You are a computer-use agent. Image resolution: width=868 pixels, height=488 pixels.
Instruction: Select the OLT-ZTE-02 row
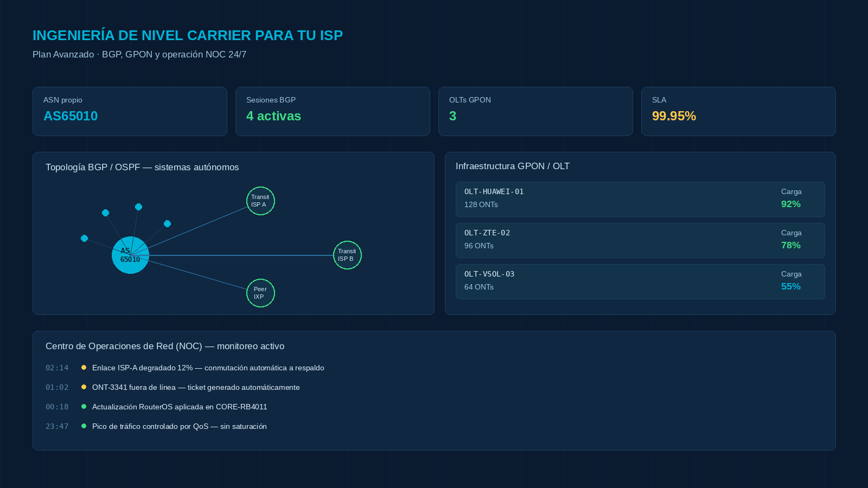pos(640,240)
